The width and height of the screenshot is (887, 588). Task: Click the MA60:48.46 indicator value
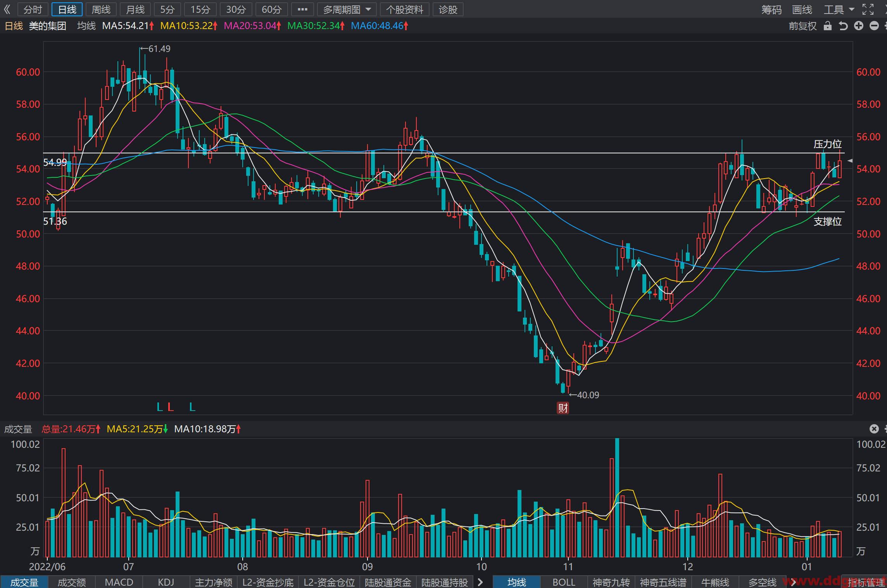click(380, 26)
